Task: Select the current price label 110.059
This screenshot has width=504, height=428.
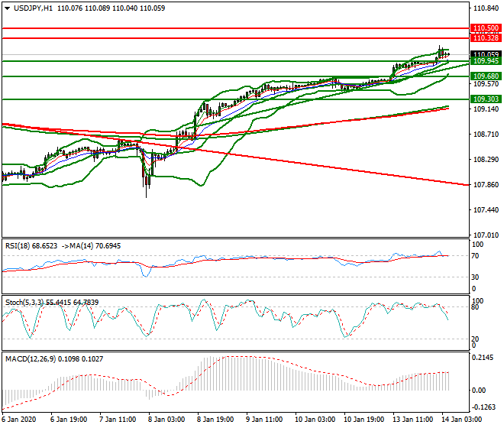Action: click(x=486, y=54)
